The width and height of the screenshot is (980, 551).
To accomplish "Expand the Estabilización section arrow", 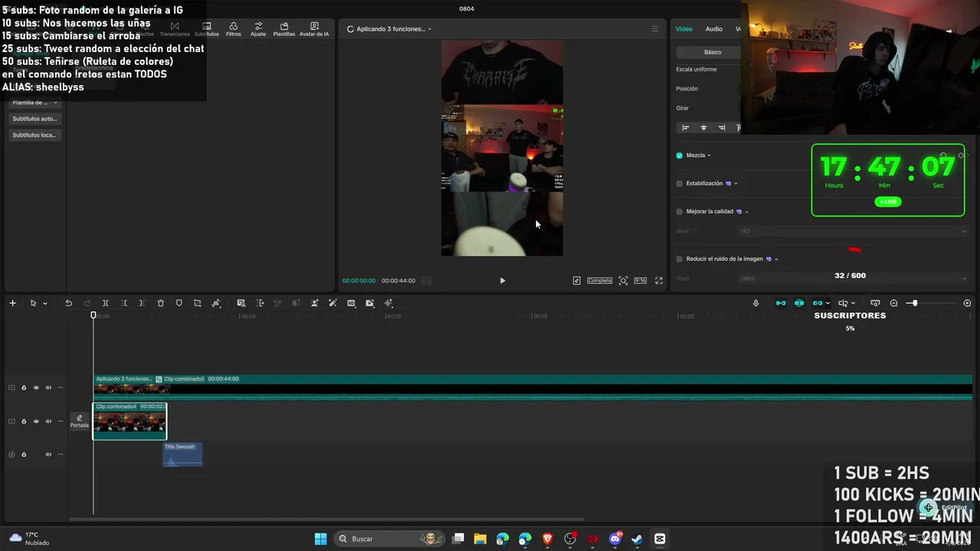I will click(736, 184).
